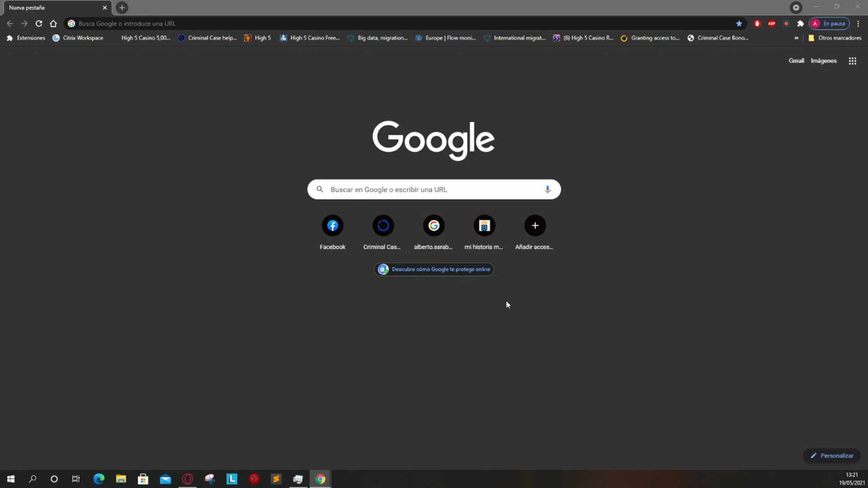Expand hidden bookmarks chevron
868x488 pixels.
click(x=796, y=38)
